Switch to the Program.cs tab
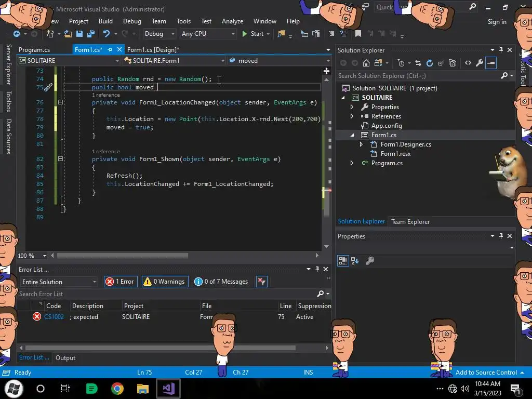 pyautogui.click(x=34, y=49)
